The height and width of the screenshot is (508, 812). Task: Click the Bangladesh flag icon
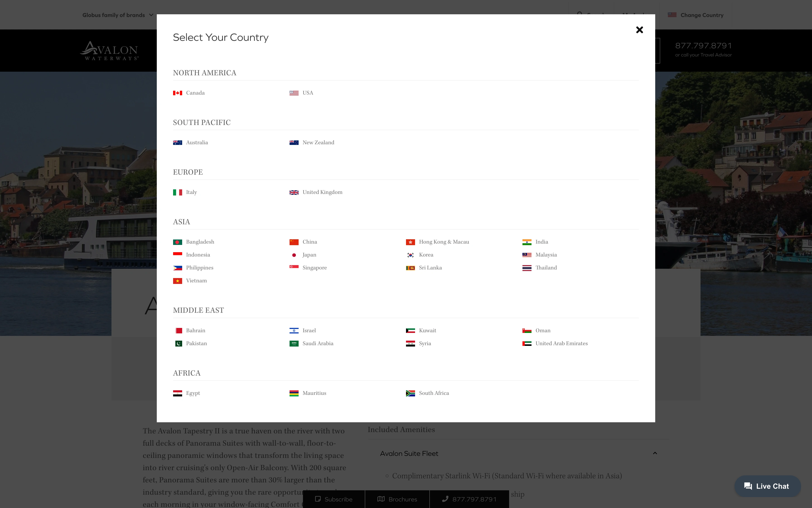pyautogui.click(x=177, y=242)
